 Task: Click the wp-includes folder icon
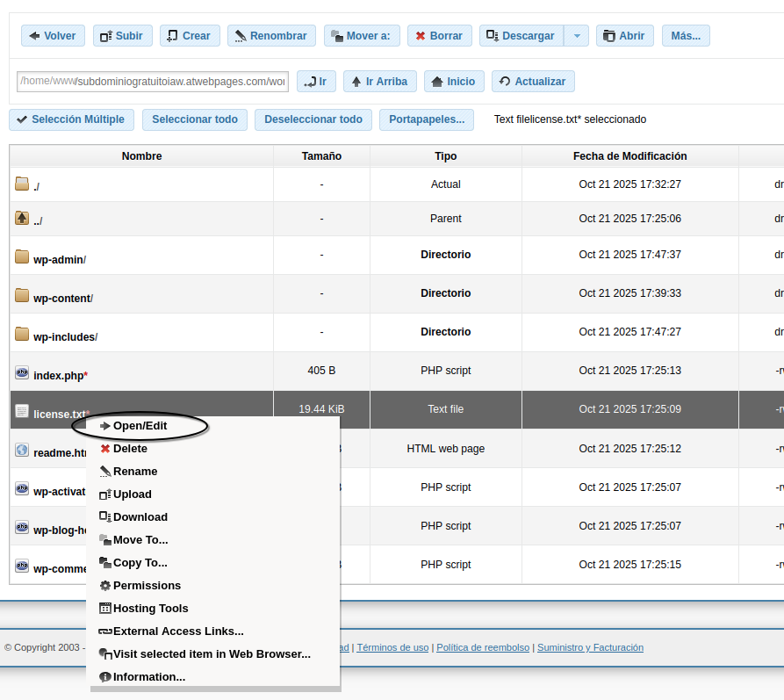[x=22, y=335]
